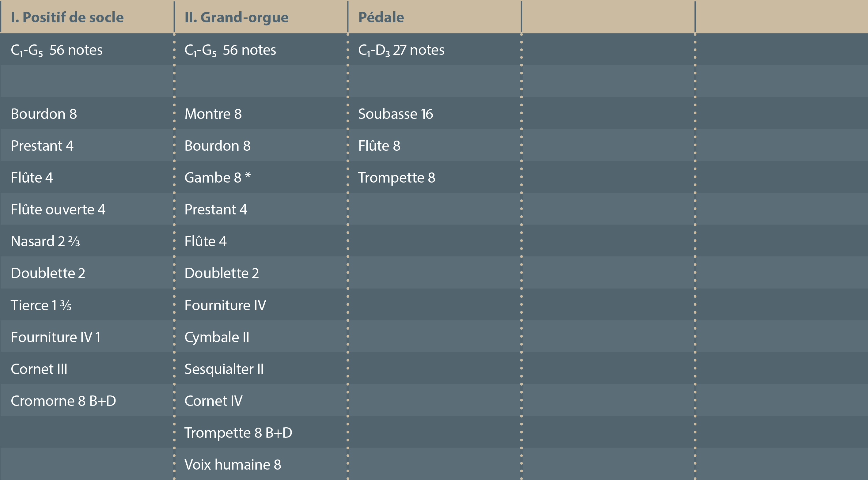The width and height of the screenshot is (868, 480).
Task: Click the Gambe 8 * entry
Action: tap(217, 178)
